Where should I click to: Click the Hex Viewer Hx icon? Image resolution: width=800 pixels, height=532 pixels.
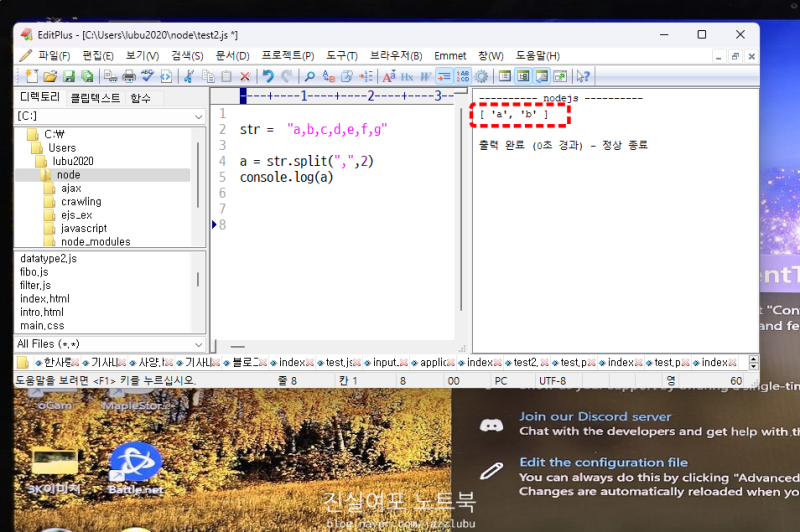pos(407,77)
